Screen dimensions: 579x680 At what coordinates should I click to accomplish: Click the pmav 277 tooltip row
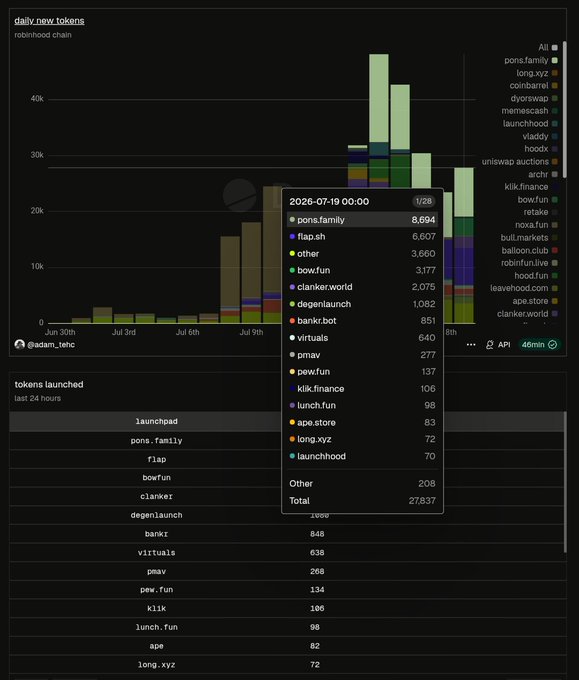tap(362, 355)
